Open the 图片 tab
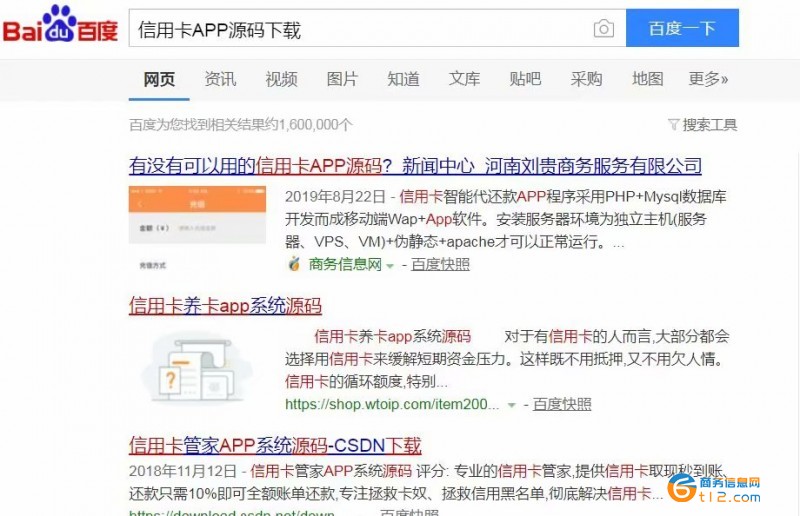800x516 pixels. click(x=342, y=80)
